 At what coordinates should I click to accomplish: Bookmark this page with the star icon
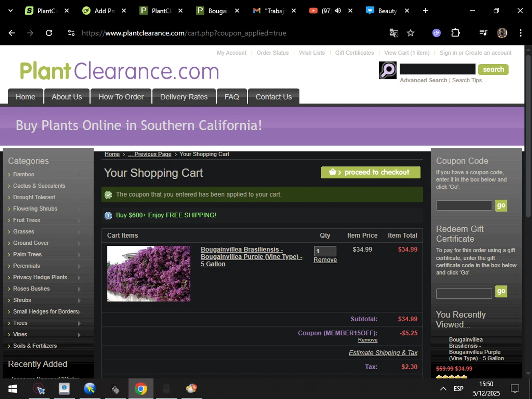pyautogui.click(x=411, y=33)
